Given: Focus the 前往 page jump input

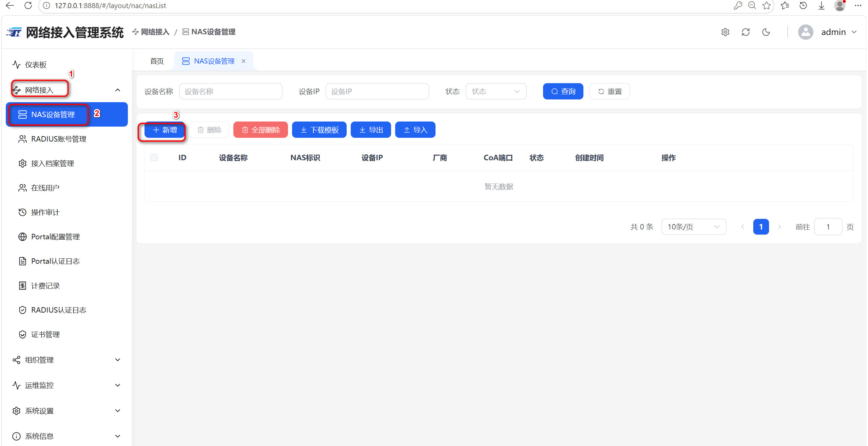Looking at the screenshot, I should (x=828, y=227).
